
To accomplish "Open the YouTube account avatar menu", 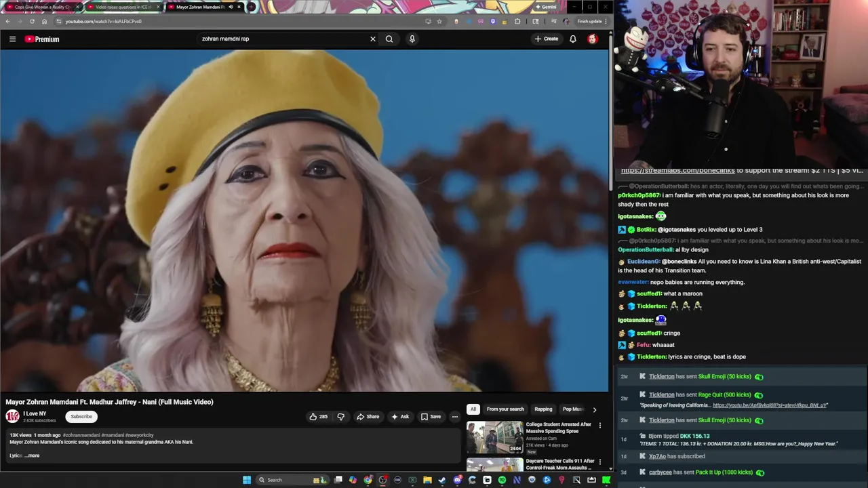I will coord(593,39).
